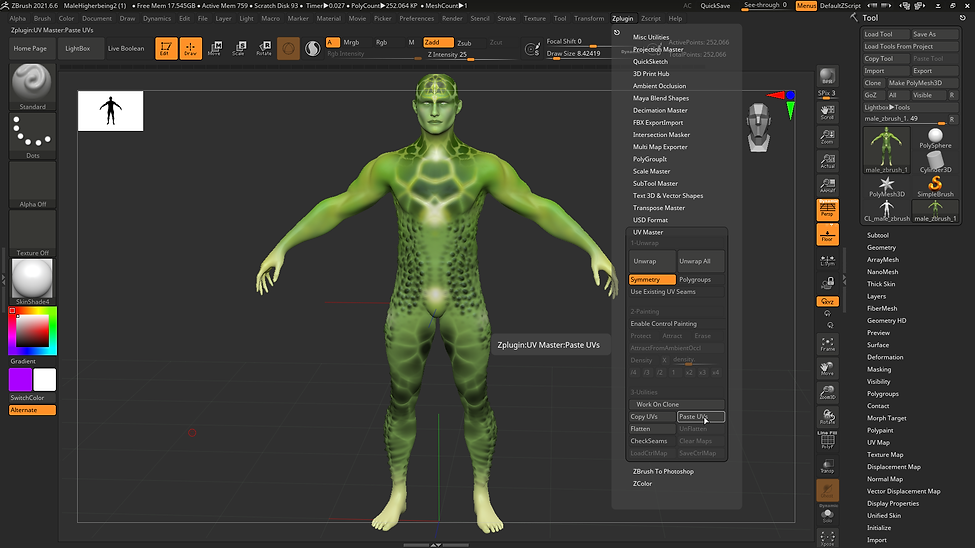Click the Scroll canvas icon

click(828, 112)
